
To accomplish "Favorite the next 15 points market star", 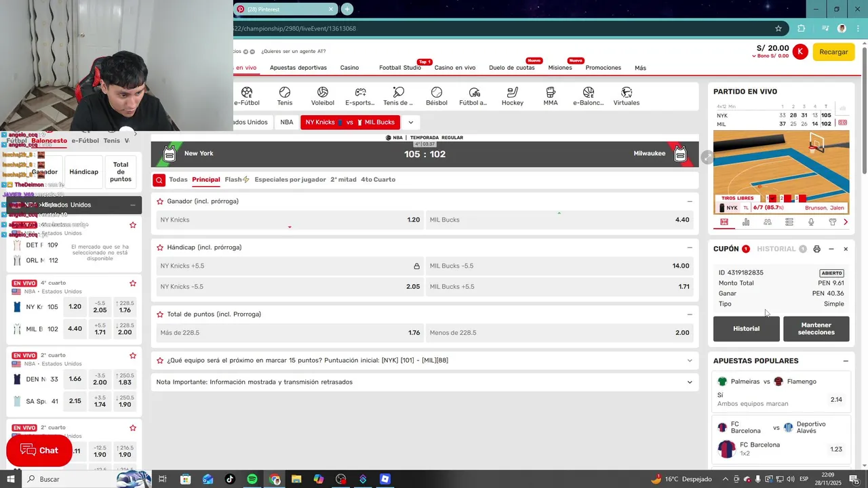I will [x=160, y=361].
